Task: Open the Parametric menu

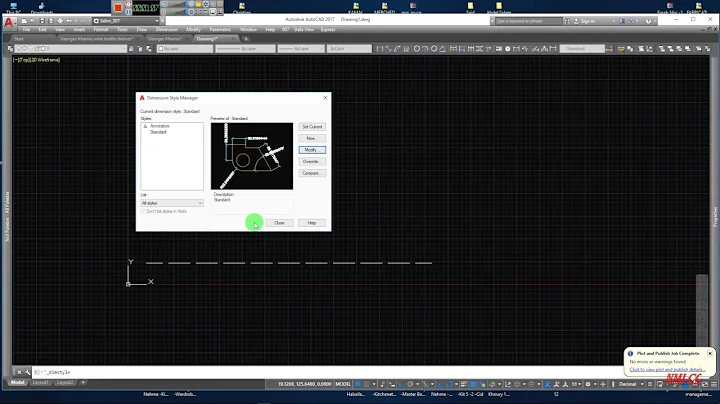Action: coord(220,29)
